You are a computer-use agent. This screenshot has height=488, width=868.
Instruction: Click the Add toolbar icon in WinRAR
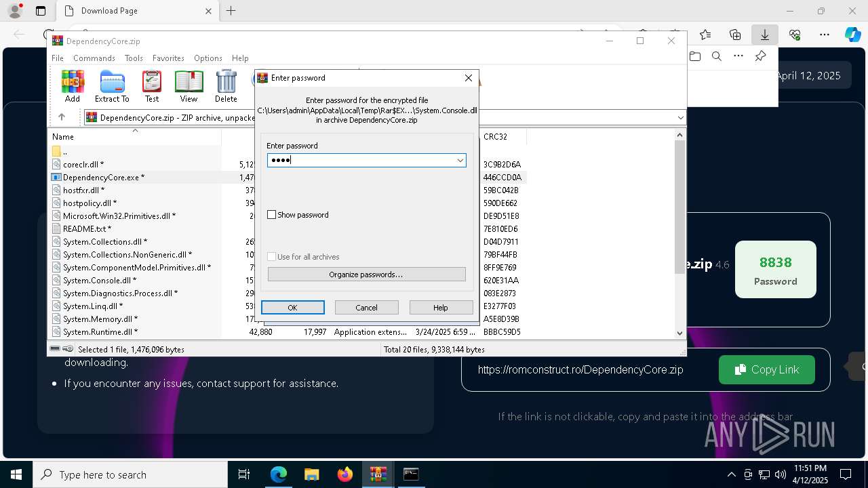point(73,85)
